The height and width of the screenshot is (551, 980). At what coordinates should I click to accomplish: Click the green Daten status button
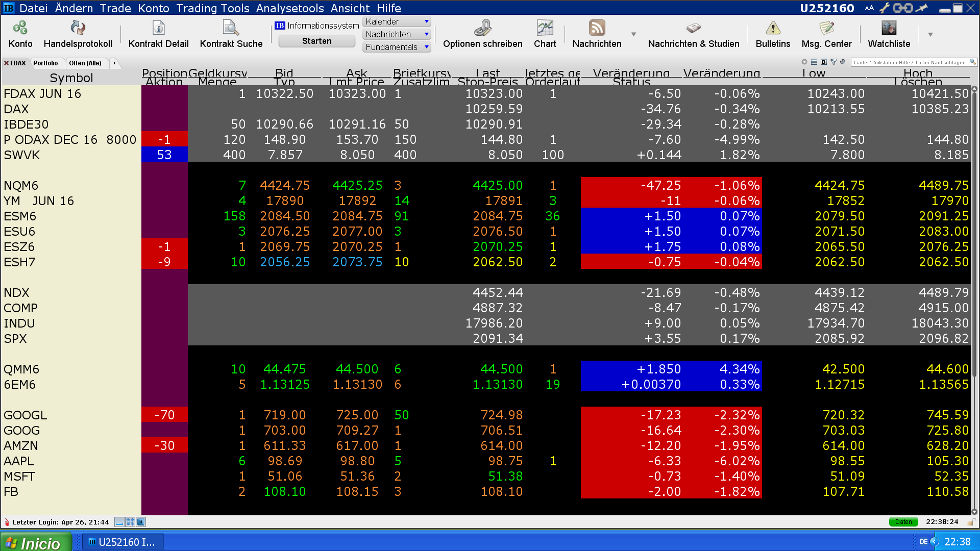pos(903,522)
